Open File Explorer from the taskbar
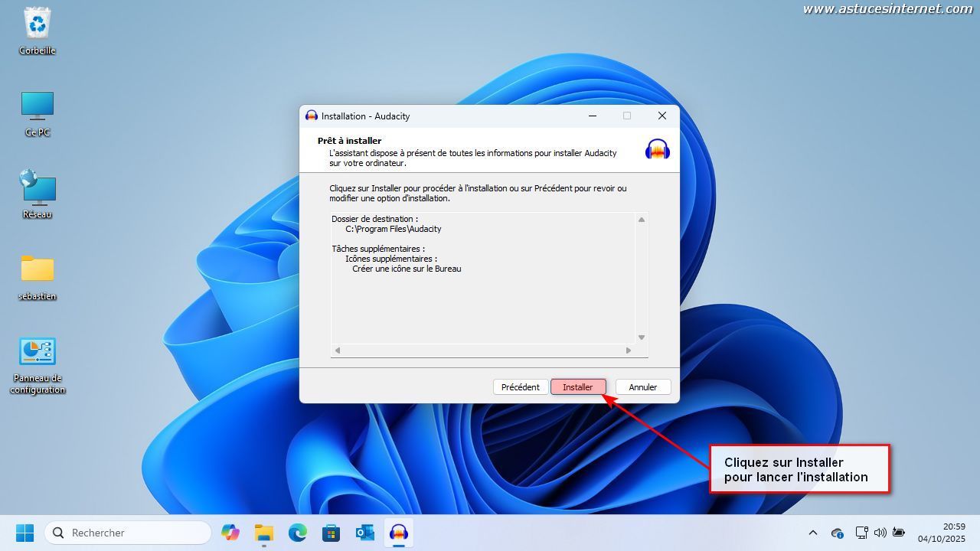The height and width of the screenshot is (551, 980). click(x=263, y=533)
